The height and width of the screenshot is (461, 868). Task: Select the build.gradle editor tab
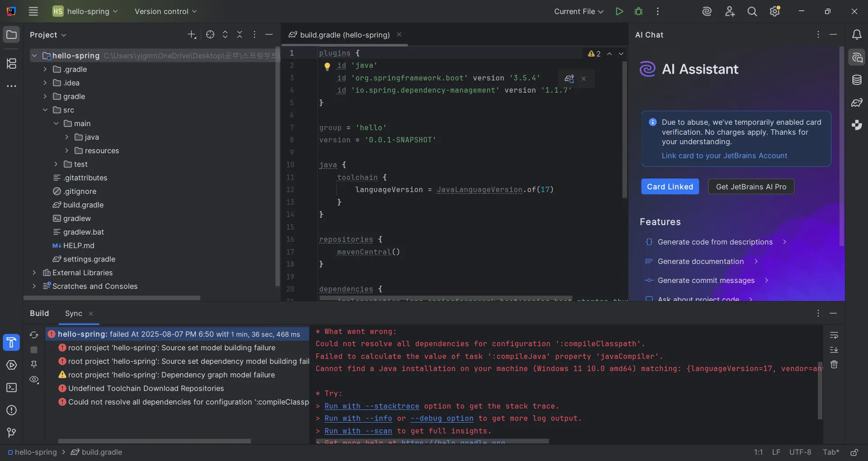click(x=344, y=35)
